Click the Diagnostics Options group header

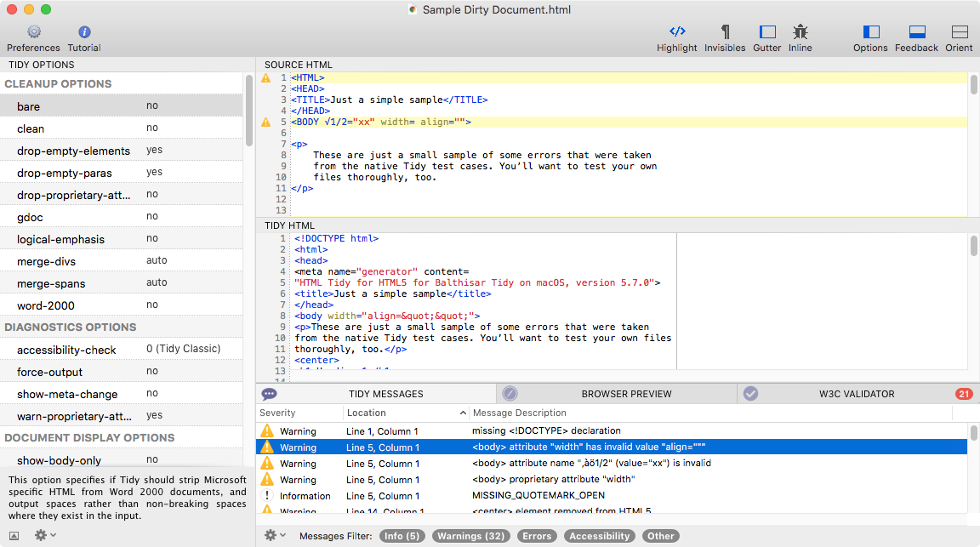70,327
